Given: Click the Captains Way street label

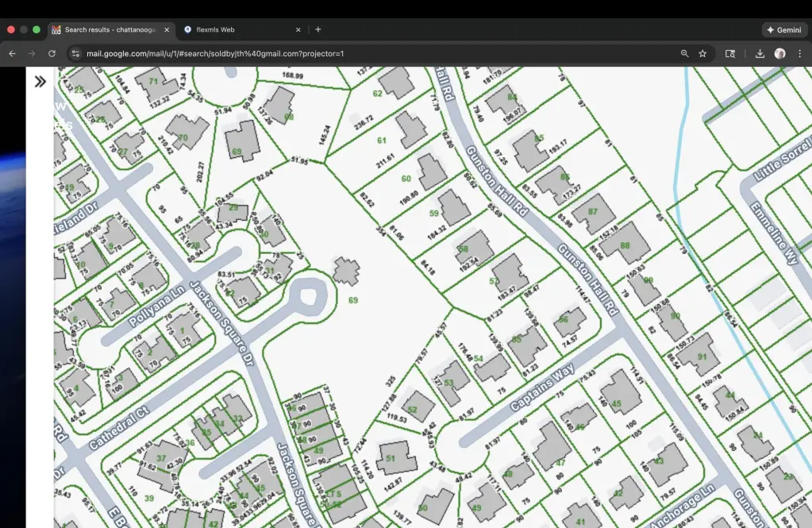Looking at the screenshot, I should [x=541, y=388].
